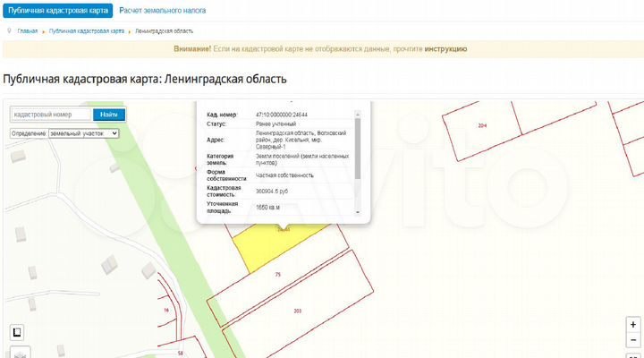
Task: Open the Публичная кадастровая карта tab
Action: click(x=57, y=11)
